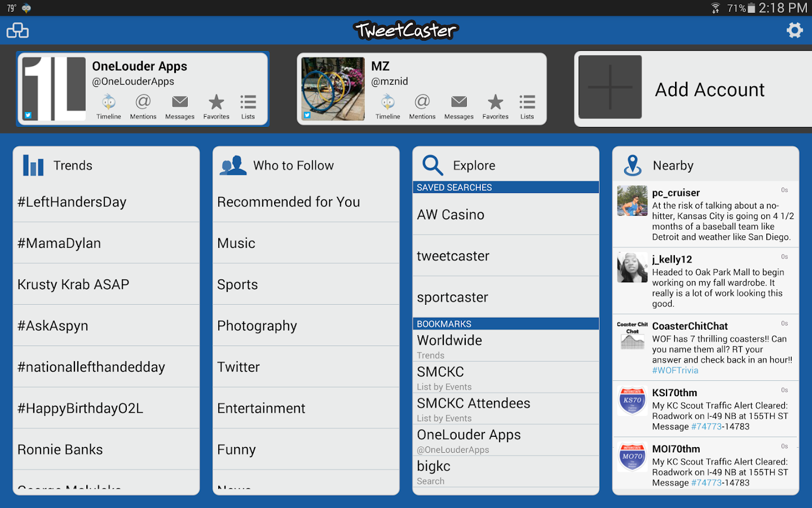Open SMCKC list bookmark
This screenshot has width=812, height=508.
coord(506,378)
